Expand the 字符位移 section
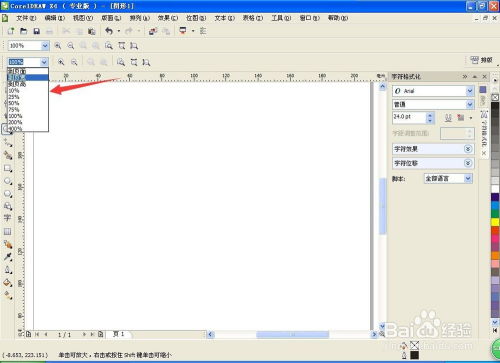Image resolution: width=500 pixels, height=363 pixels. (x=468, y=163)
